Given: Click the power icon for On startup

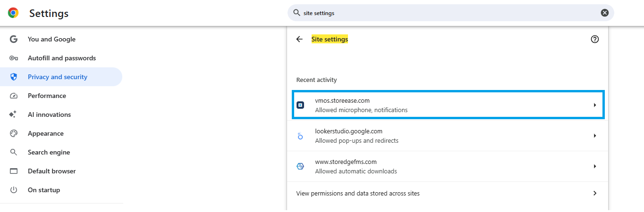Looking at the screenshot, I should (x=14, y=190).
